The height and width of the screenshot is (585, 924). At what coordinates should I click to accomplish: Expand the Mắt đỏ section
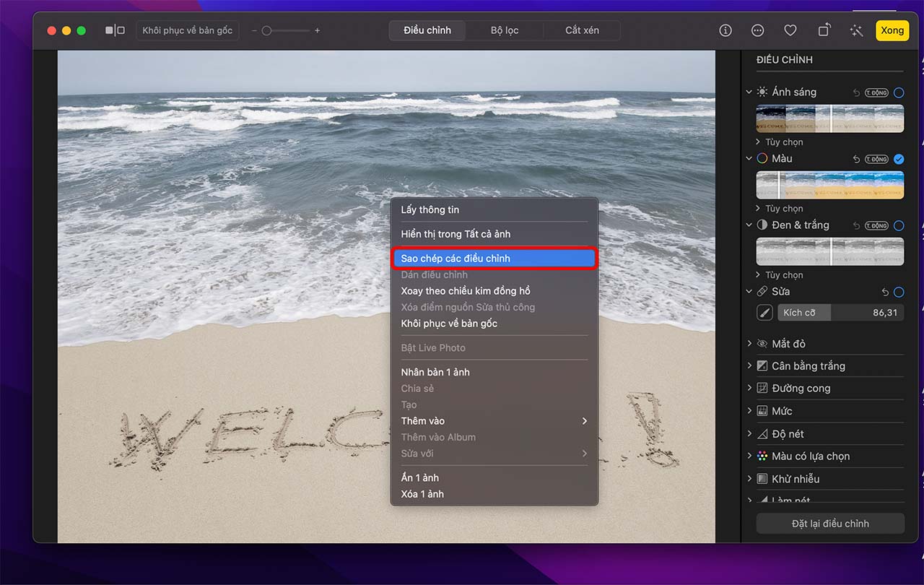click(x=749, y=344)
